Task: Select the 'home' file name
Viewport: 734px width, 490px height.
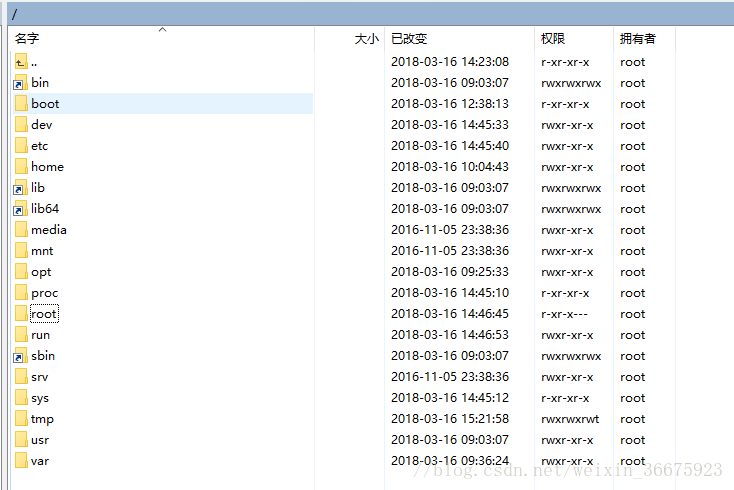Action: point(47,167)
